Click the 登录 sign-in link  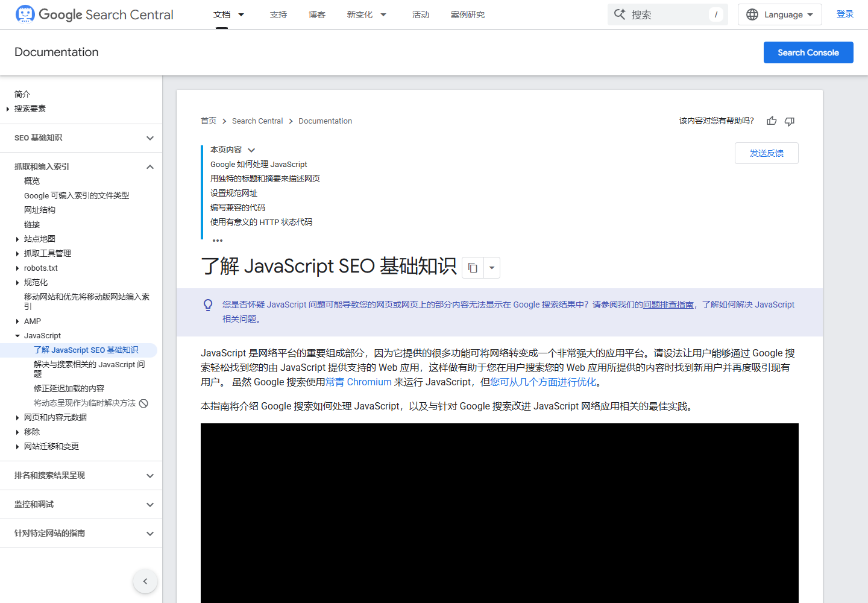(x=845, y=14)
